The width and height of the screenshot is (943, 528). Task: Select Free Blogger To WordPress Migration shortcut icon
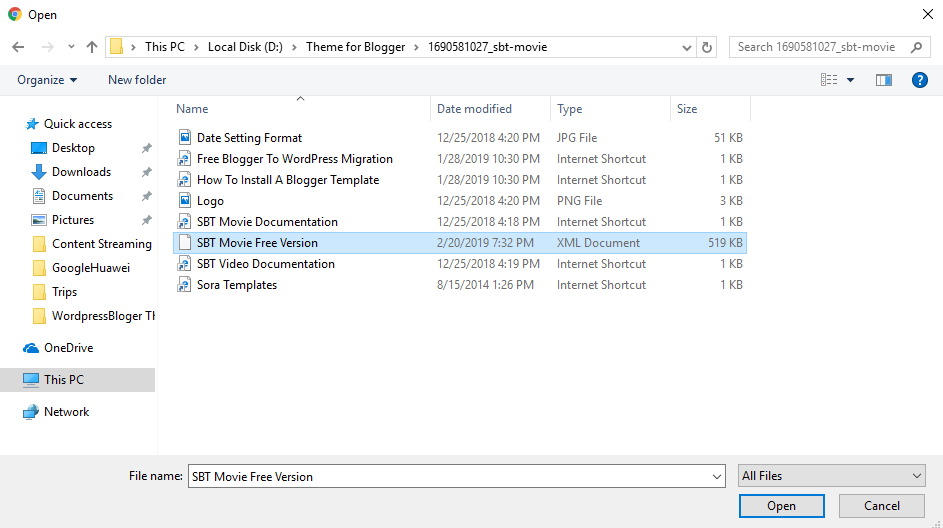(x=185, y=159)
